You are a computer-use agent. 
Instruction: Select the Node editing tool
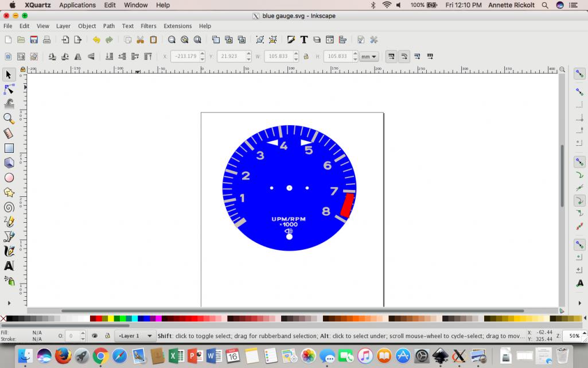(9, 90)
